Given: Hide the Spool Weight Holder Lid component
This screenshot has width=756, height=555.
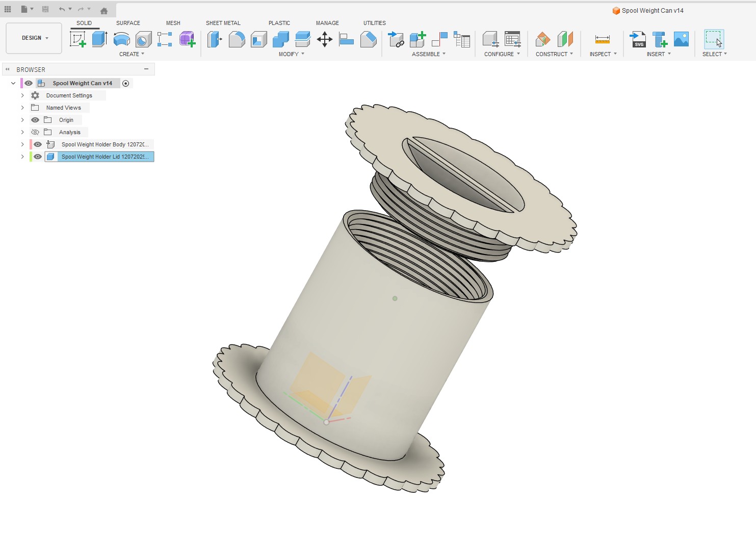Looking at the screenshot, I should click(x=38, y=157).
